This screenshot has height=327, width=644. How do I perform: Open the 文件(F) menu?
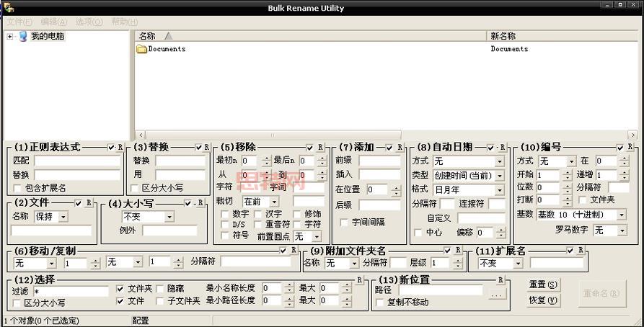tap(19, 22)
